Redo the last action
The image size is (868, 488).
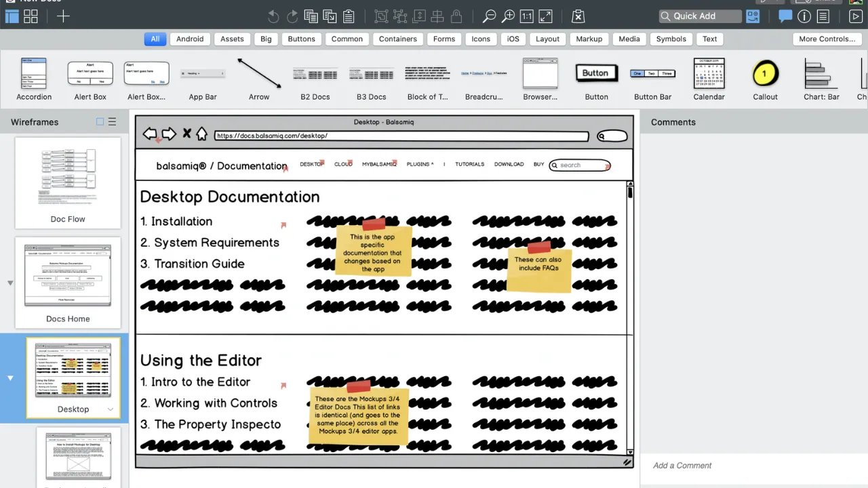point(292,16)
